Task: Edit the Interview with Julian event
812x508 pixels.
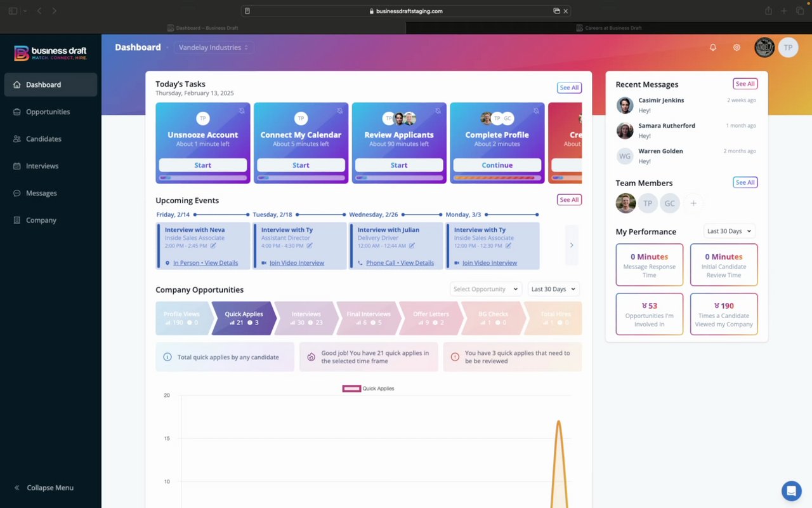Action: [412, 246]
